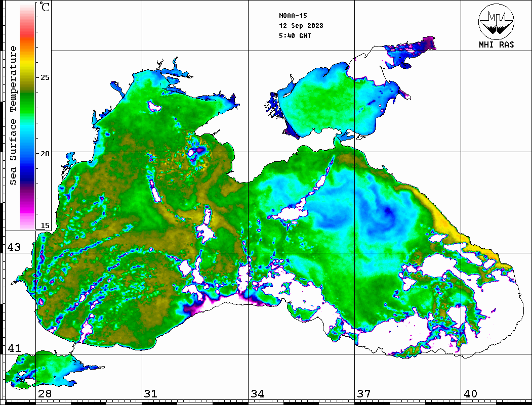Click latitude label '41'
532x405 pixels.
[14, 348]
